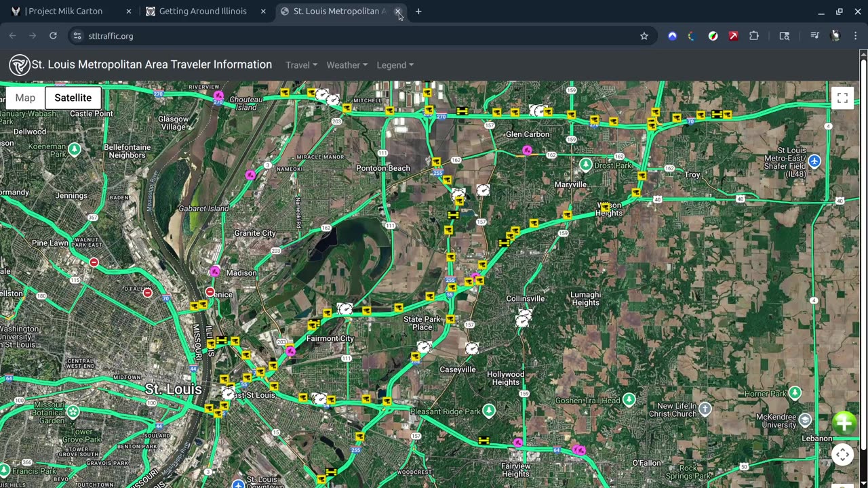Select the Shafer Field airport marker
The image size is (868, 488).
814,161
